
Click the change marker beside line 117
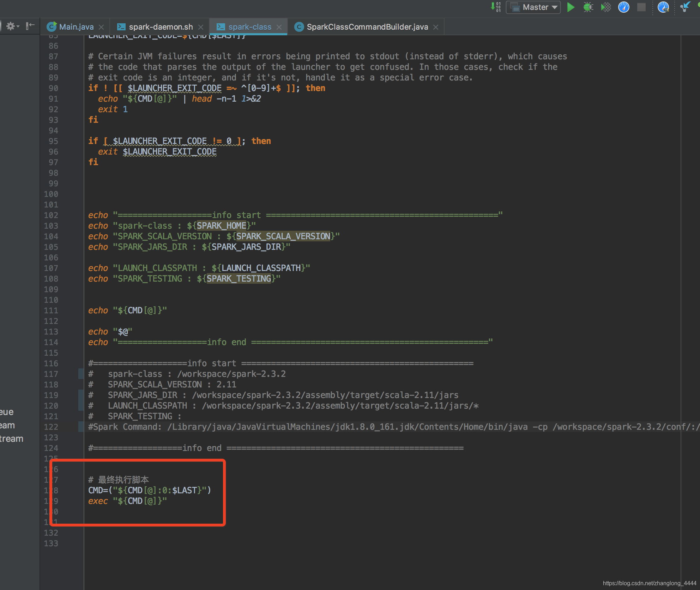[x=80, y=374]
